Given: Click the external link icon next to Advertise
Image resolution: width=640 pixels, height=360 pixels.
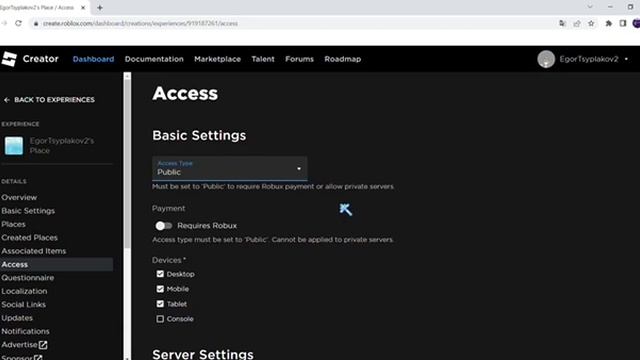Looking at the screenshot, I should click(x=43, y=345).
